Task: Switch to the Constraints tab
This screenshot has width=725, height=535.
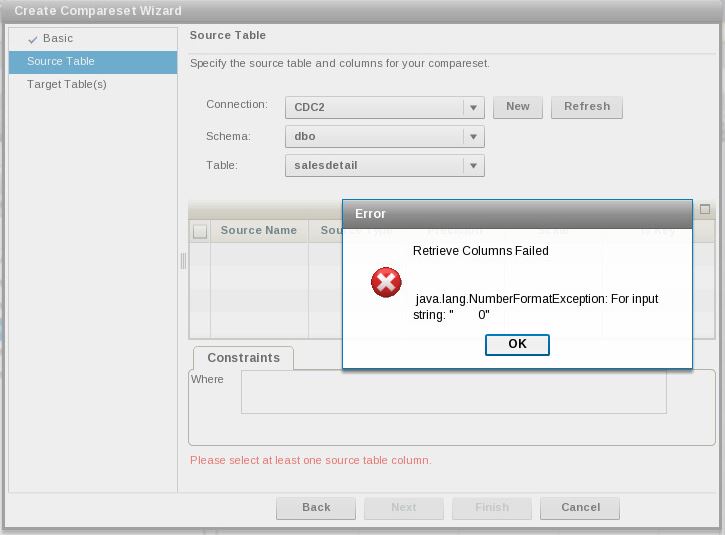Action: (243, 358)
